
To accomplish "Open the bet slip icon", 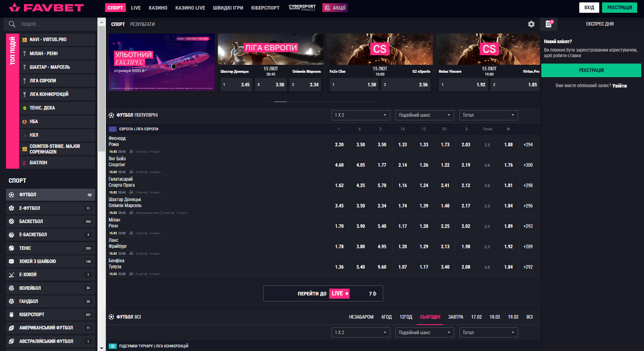I will pos(549,24).
